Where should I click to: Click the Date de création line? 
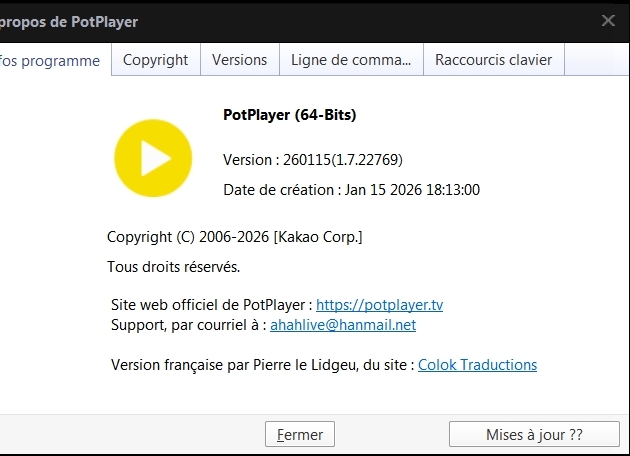pyautogui.click(x=351, y=190)
